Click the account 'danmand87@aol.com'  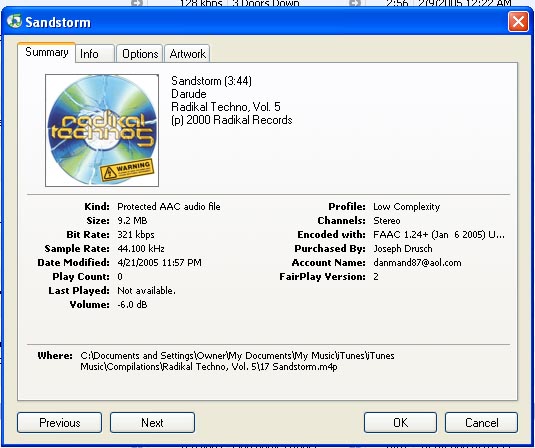(417, 262)
